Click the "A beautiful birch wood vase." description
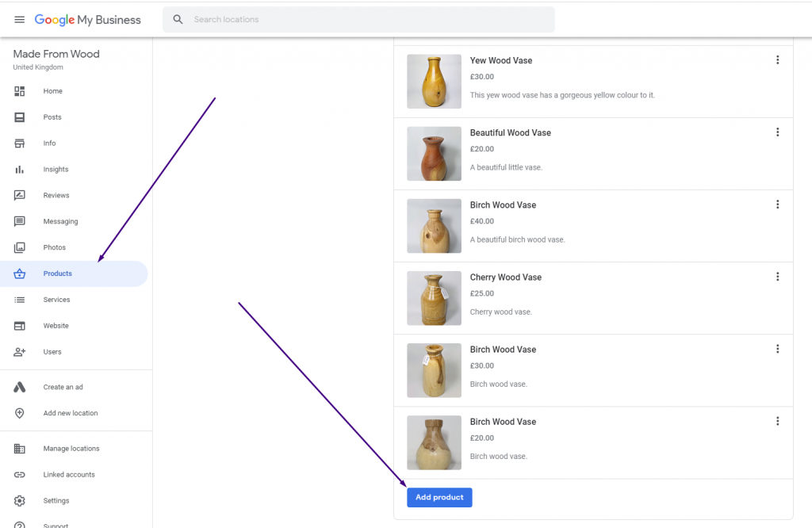The width and height of the screenshot is (812, 528). [517, 239]
